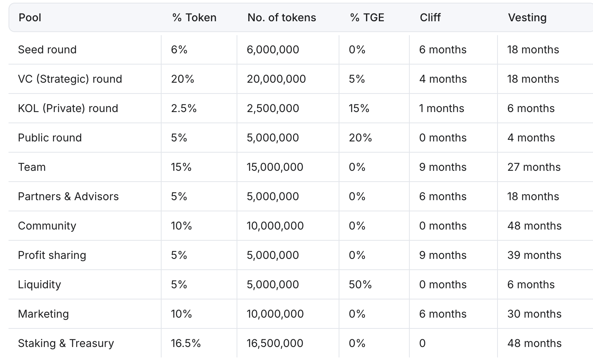Click the % TGE column header

(x=367, y=18)
